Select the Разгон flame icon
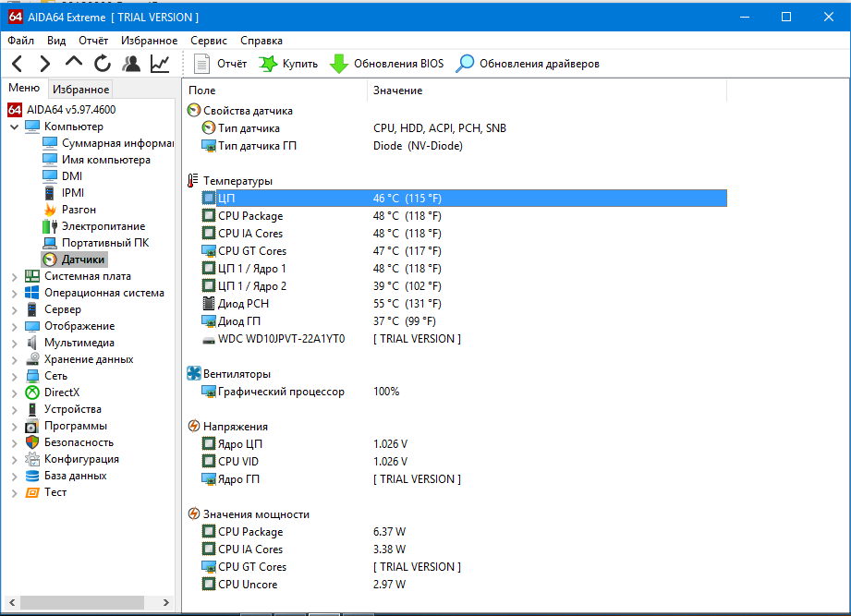 pyautogui.click(x=50, y=210)
